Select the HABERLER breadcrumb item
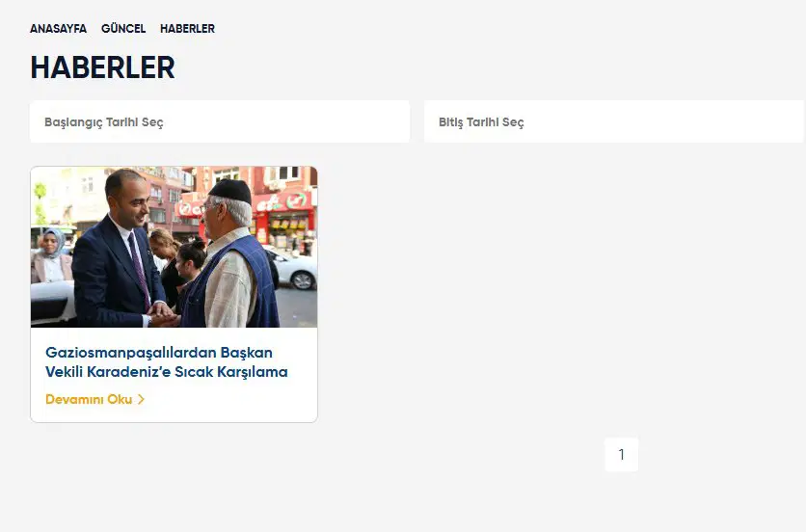 (187, 29)
